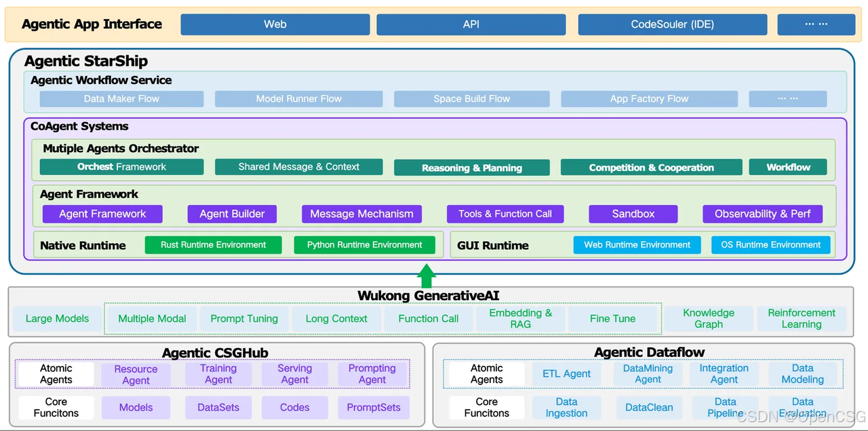868x431 pixels.
Task: Click the purple Agent Framework box
Action: tap(102, 214)
